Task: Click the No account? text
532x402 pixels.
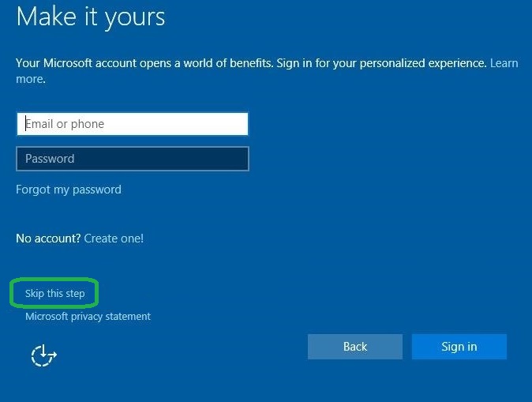Action: 48,239
